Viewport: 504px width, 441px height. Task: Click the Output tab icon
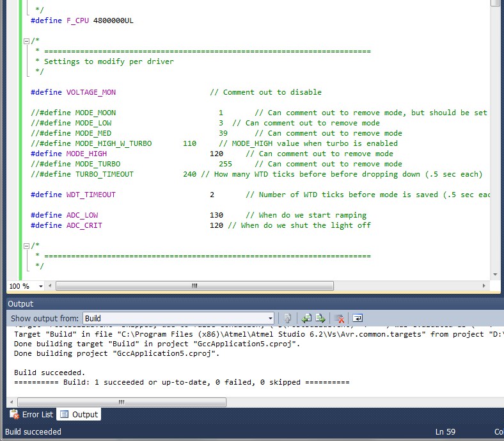point(65,414)
